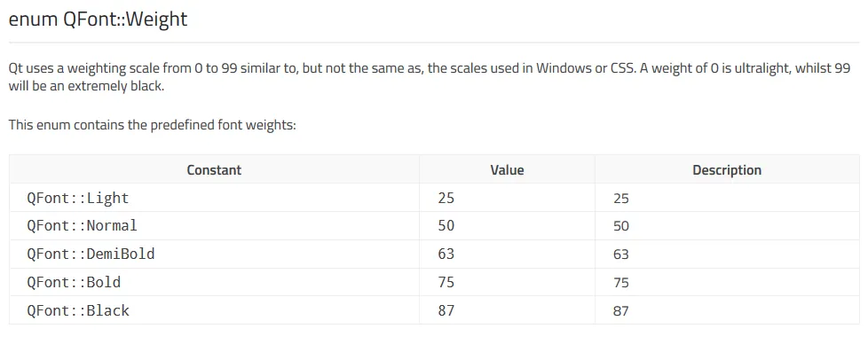Image resolution: width=868 pixels, height=360 pixels.
Task: Select the QFont::Black constant cell
Action: coord(78,311)
